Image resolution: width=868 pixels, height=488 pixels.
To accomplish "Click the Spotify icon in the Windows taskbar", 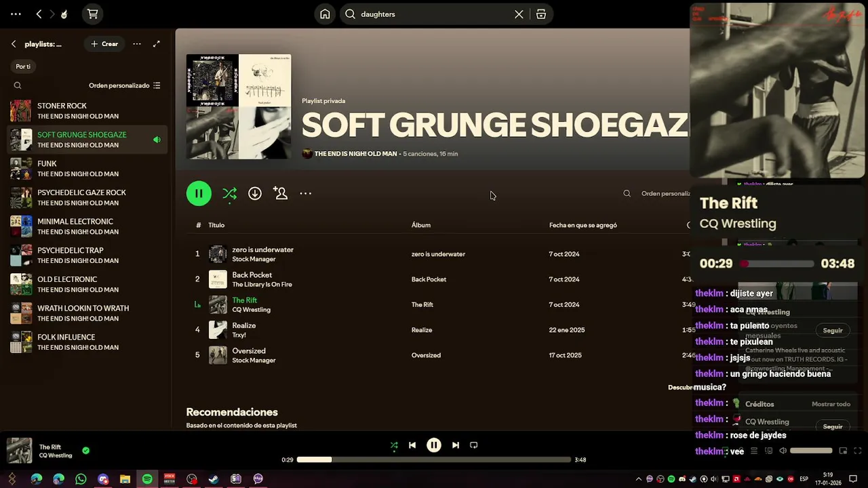I will [x=147, y=479].
